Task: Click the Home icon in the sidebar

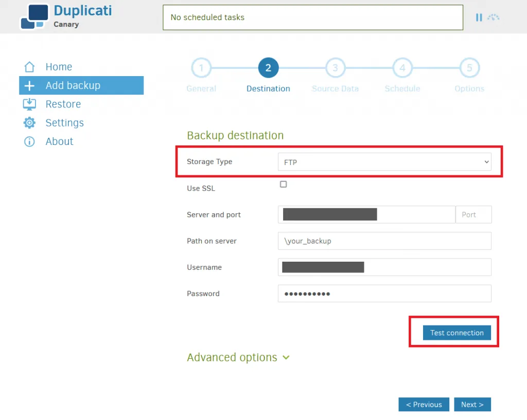Action: click(29, 66)
